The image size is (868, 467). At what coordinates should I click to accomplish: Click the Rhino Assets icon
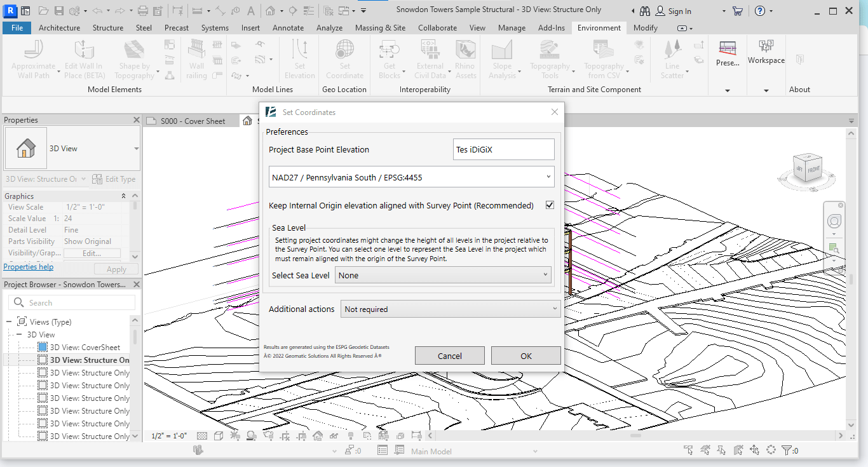(466, 49)
